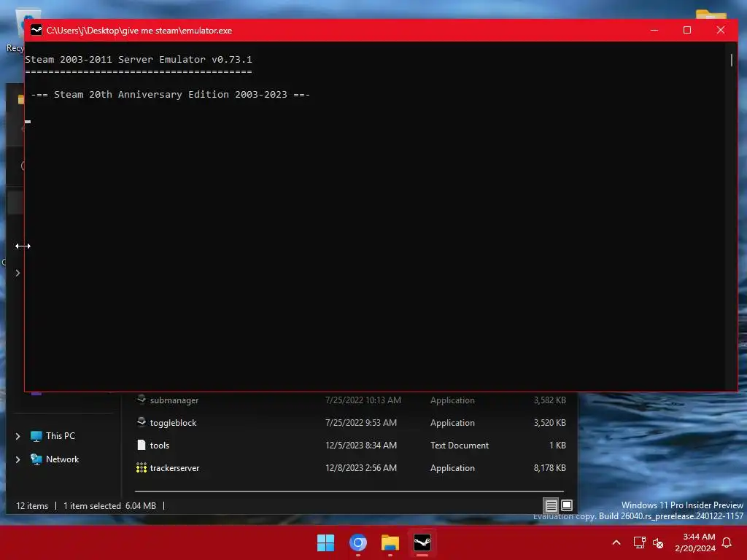
Task: Click the 1 KB size cell
Action: tap(557, 446)
